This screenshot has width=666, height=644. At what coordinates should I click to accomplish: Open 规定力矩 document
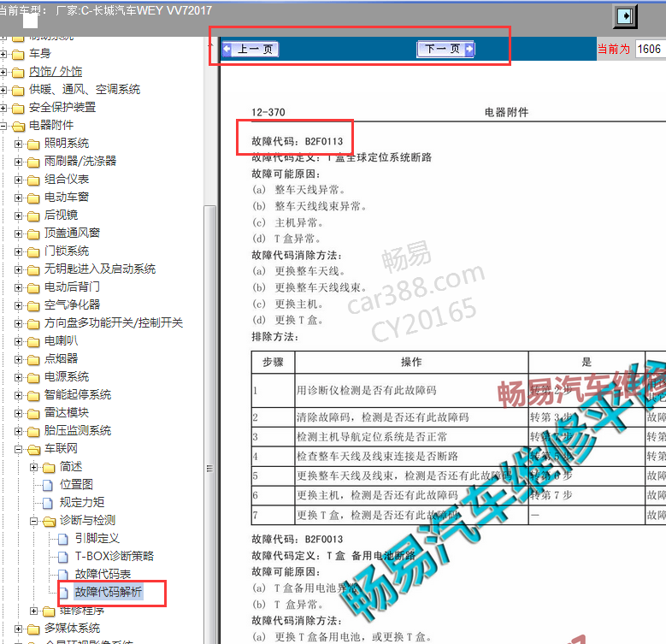coord(81,502)
